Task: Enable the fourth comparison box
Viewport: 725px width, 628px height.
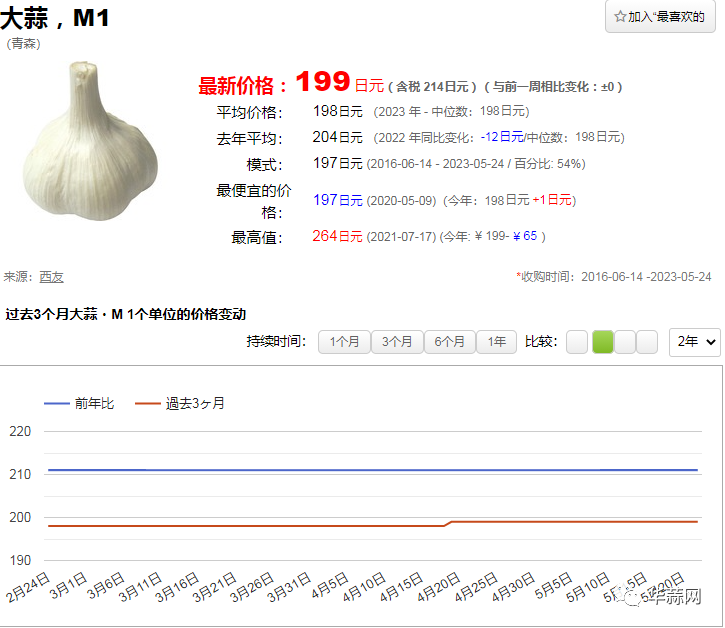Action: click(647, 342)
